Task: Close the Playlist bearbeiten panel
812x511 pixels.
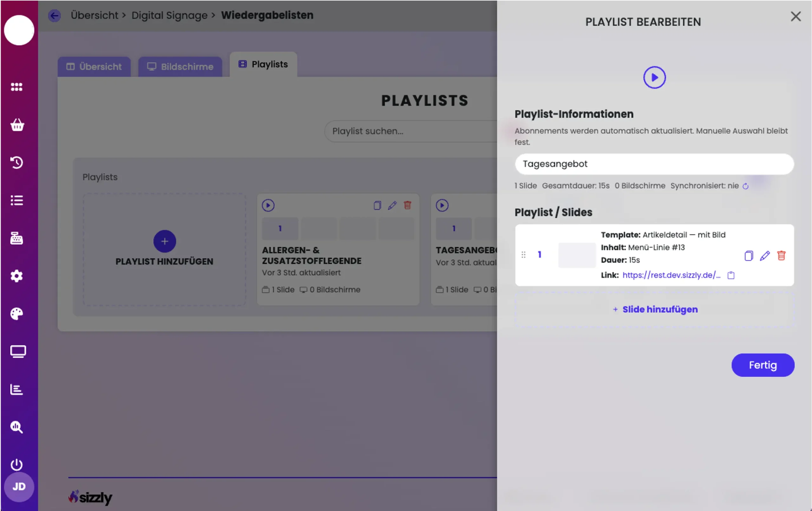Action: pos(796,16)
